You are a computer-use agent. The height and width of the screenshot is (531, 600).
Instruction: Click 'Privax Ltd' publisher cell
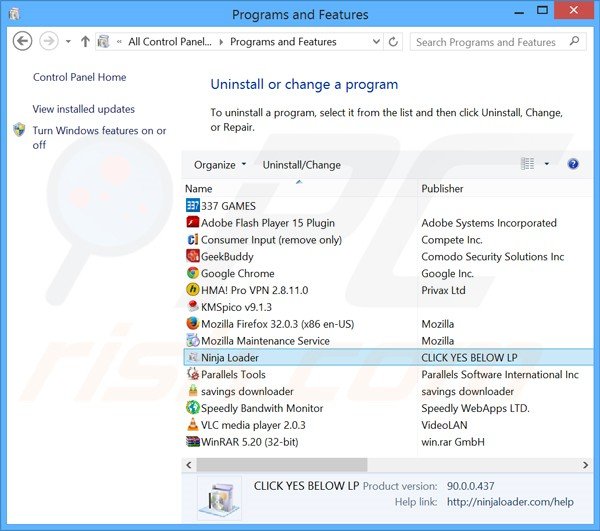coord(443,290)
